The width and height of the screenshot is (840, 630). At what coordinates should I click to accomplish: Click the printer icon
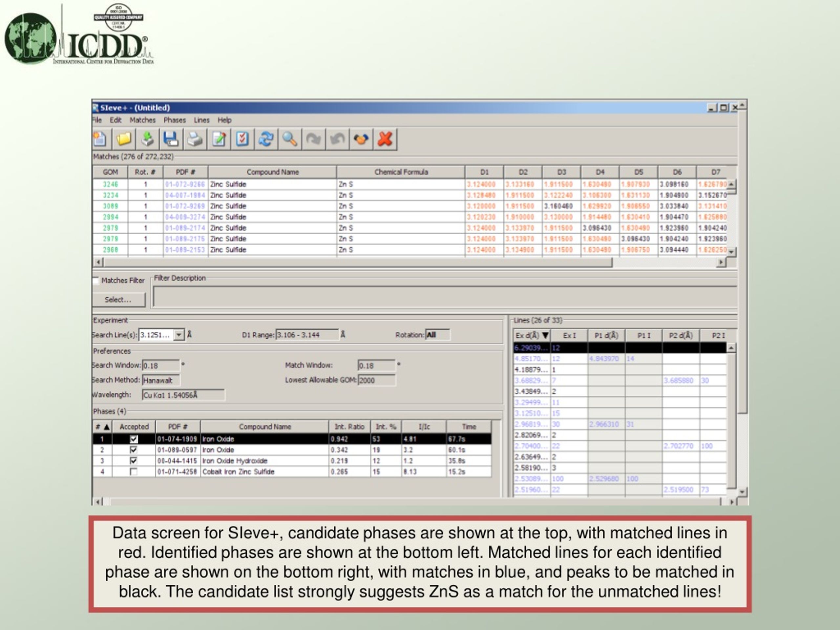pyautogui.click(x=195, y=139)
